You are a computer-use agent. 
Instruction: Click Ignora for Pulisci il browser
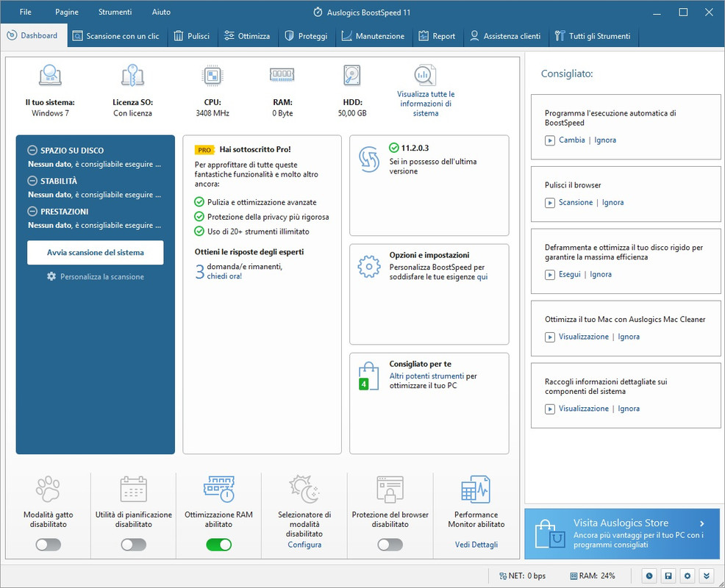click(x=612, y=202)
